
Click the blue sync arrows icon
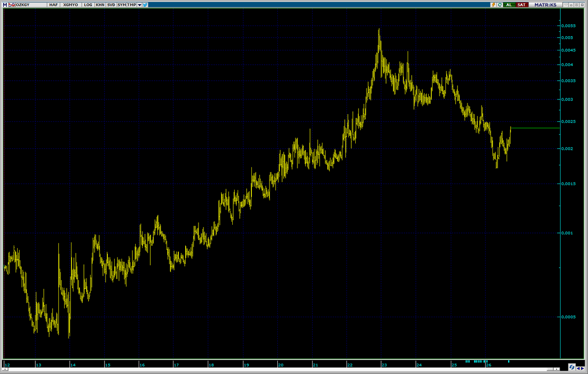point(572,367)
